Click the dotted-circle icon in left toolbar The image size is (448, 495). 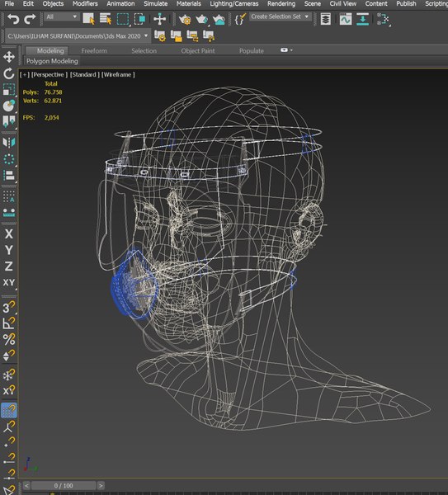(x=9, y=159)
